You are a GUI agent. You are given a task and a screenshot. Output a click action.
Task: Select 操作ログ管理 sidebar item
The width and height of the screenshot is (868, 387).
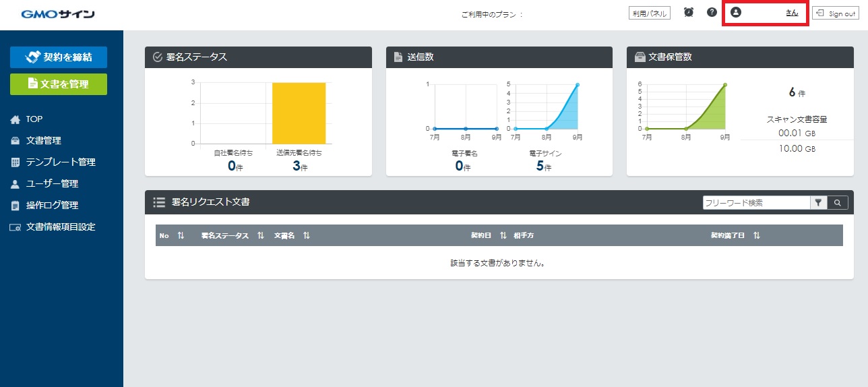[52, 206]
